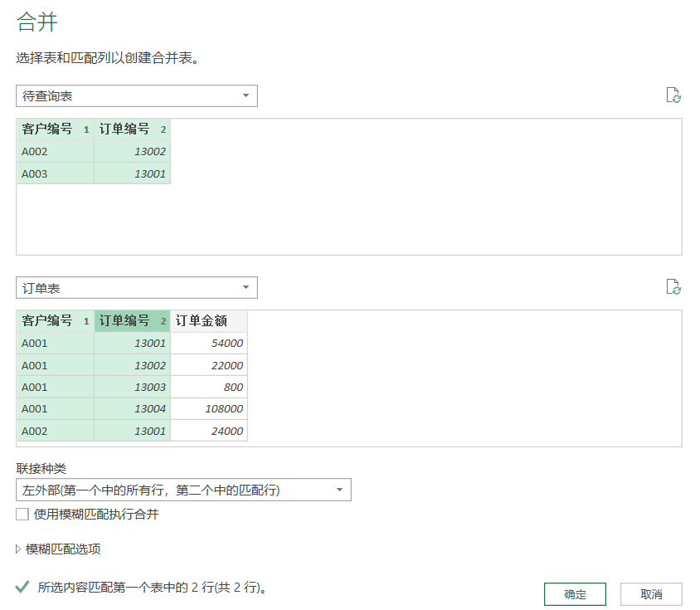Click the 24000 order amount cell
This screenshot has height=610, width=700.
[x=209, y=431]
